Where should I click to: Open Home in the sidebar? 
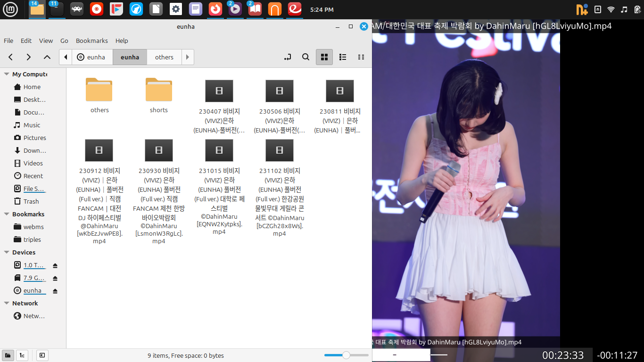31,87
